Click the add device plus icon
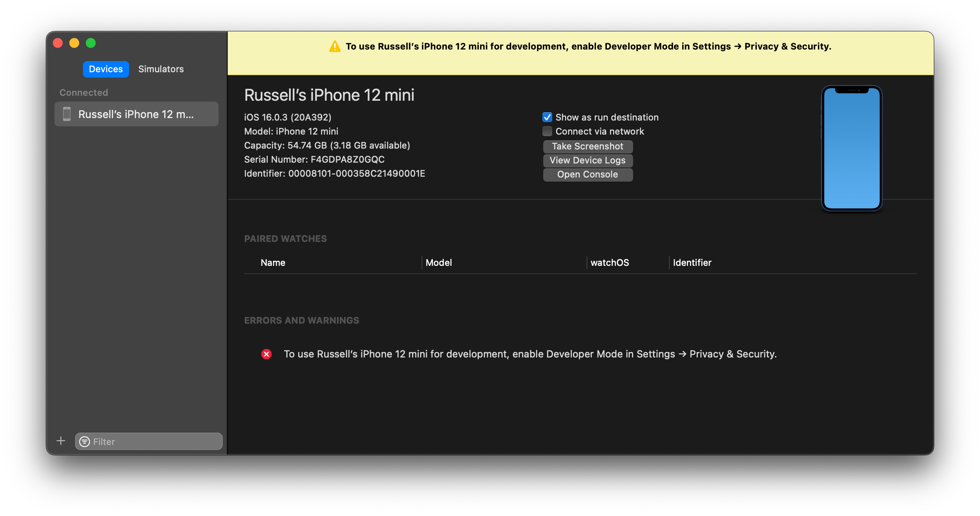The width and height of the screenshot is (980, 516). (61, 440)
